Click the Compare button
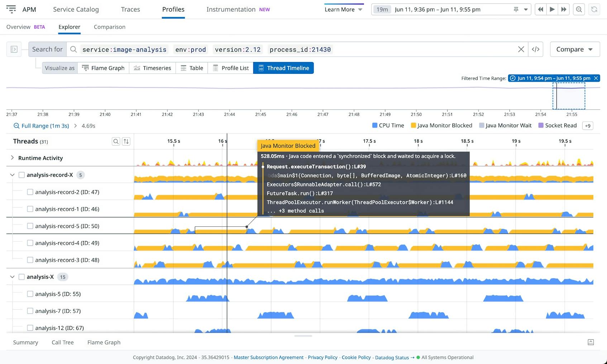Viewport: 607px width, 364px height. (574, 49)
